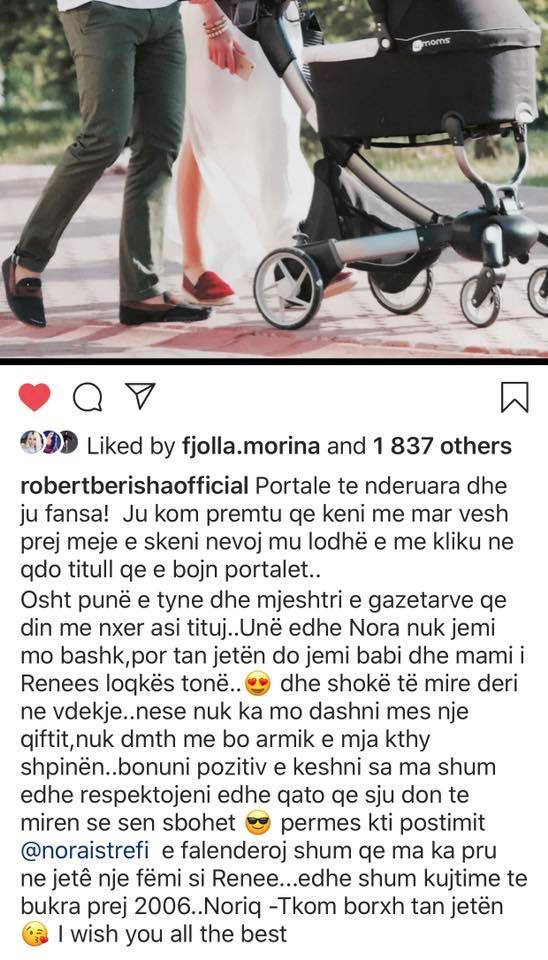Tap the 4moms logo on the stroller

[432, 44]
